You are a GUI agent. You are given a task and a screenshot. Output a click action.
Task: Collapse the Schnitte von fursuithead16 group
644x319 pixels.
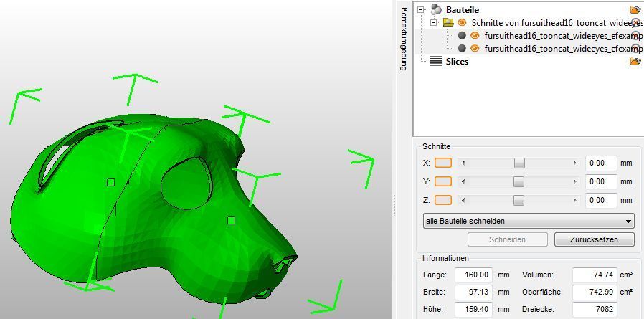(433, 23)
